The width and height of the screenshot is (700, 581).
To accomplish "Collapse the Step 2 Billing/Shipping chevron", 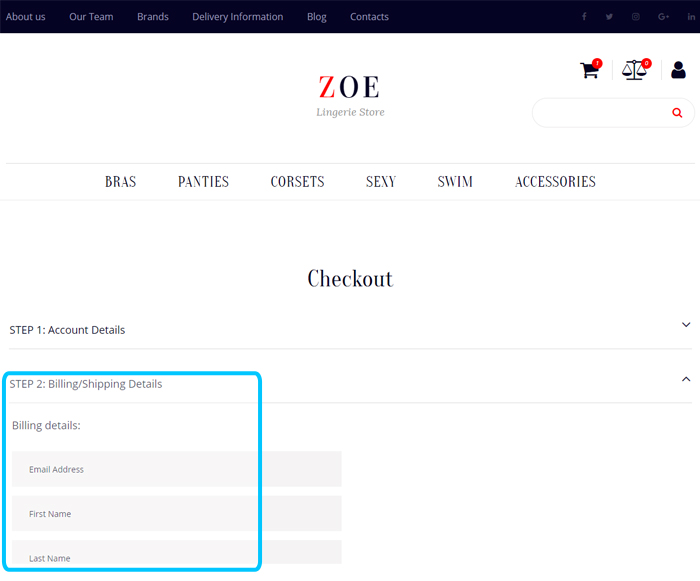I will pos(686,379).
